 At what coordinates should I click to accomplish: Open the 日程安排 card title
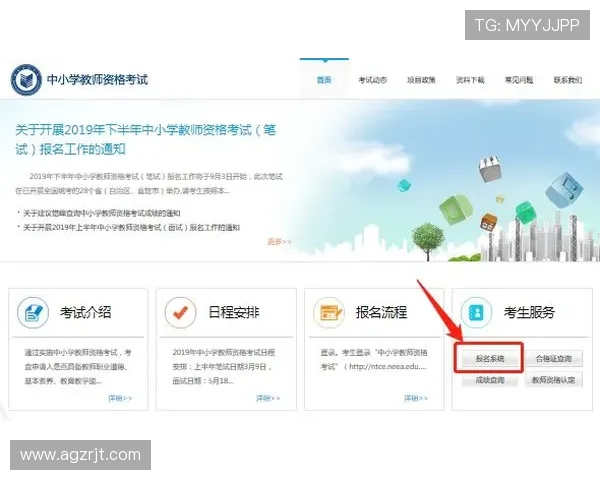[233, 312]
